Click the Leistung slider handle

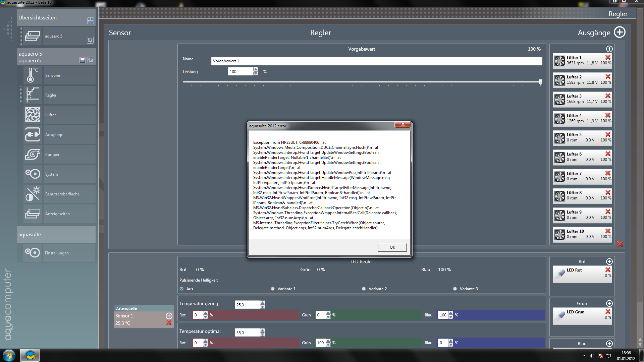(540, 82)
